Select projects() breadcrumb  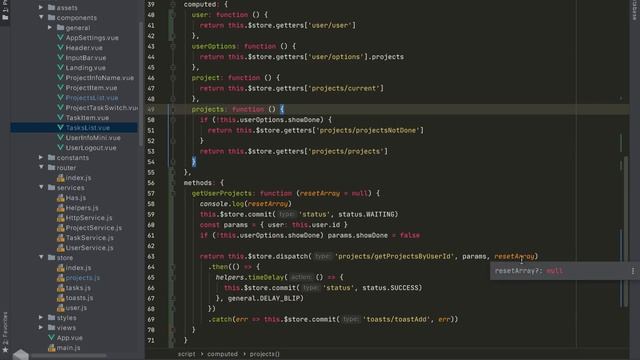264,354
